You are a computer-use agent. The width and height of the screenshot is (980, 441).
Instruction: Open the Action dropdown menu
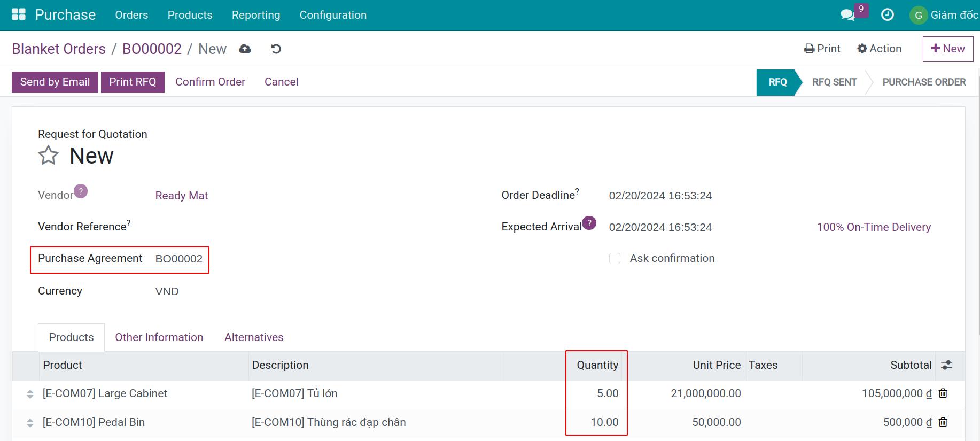[x=879, y=49]
